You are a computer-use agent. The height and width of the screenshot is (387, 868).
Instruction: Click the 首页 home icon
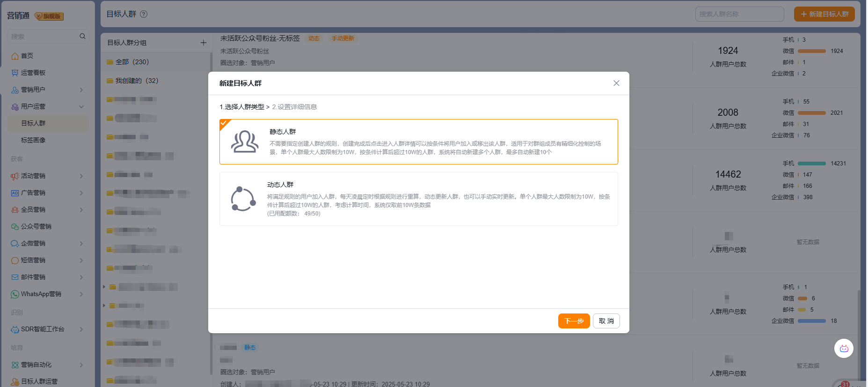pos(15,56)
